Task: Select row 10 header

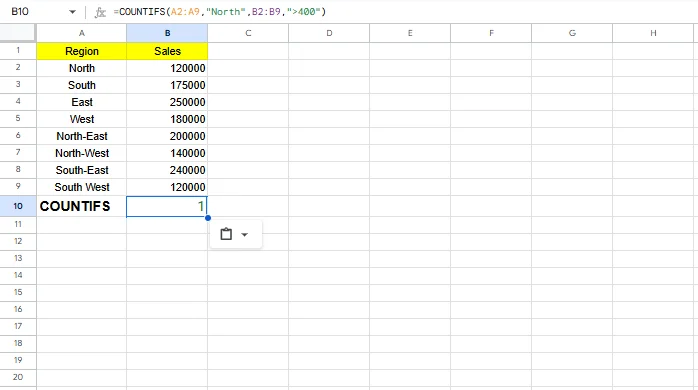Action: [x=18, y=206]
